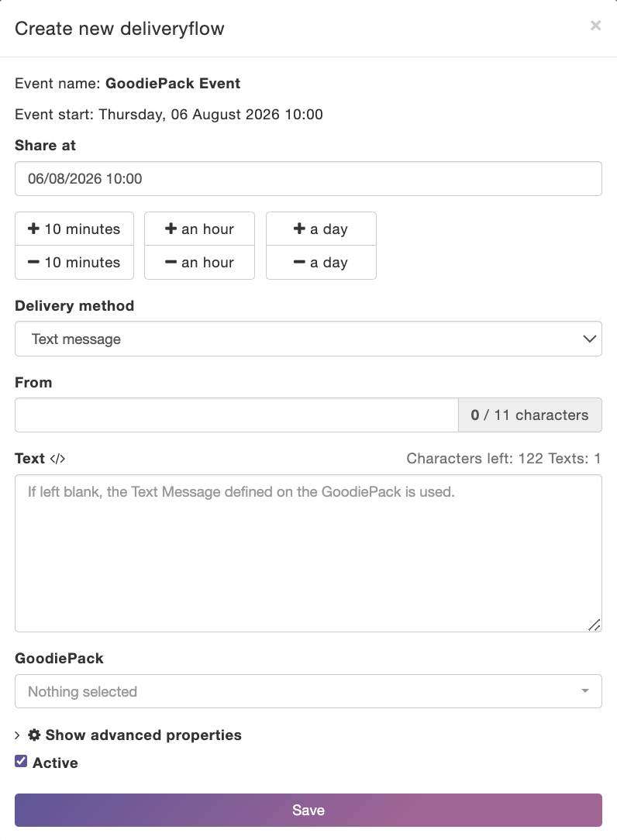The image size is (617, 840).
Task: Click into the From sender field
Action: (x=236, y=415)
